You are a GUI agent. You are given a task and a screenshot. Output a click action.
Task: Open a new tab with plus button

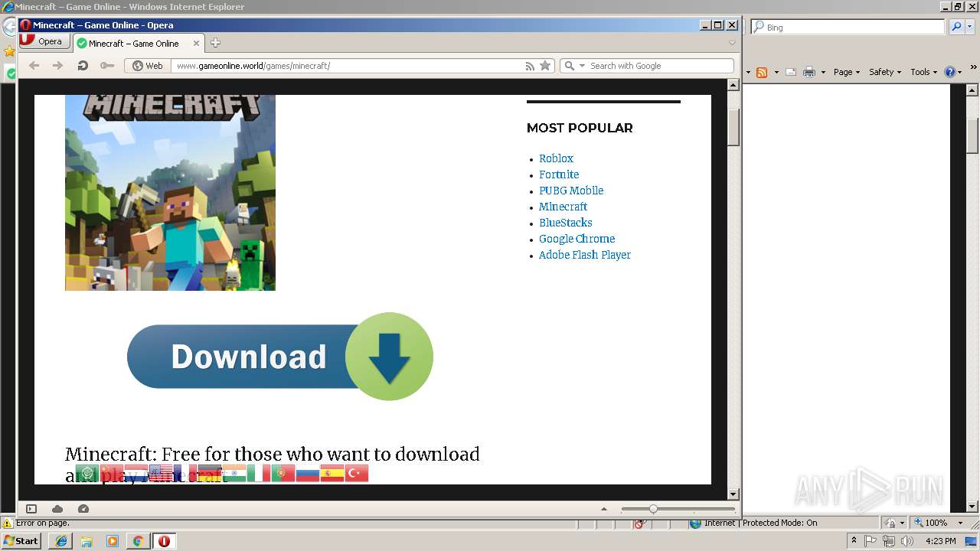pyautogui.click(x=215, y=43)
